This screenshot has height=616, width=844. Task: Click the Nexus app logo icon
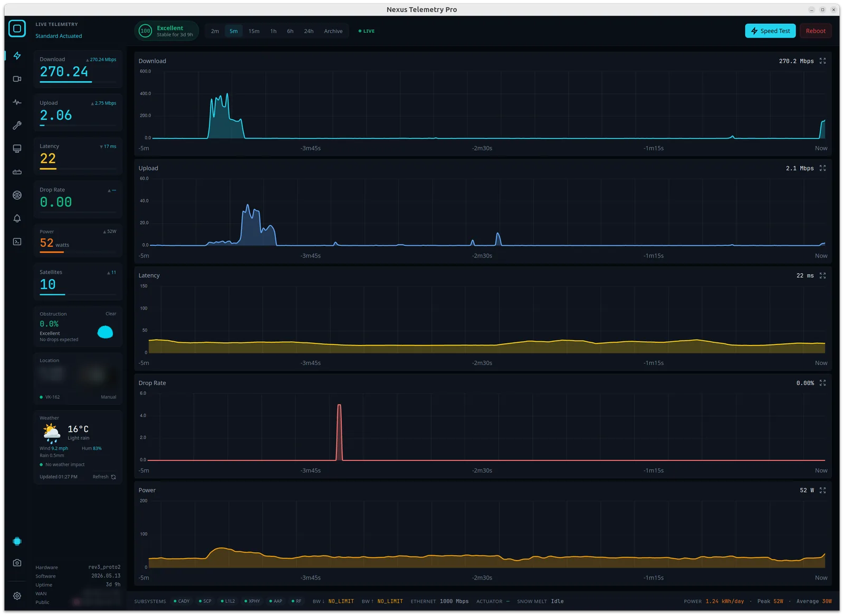[x=17, y=28]
